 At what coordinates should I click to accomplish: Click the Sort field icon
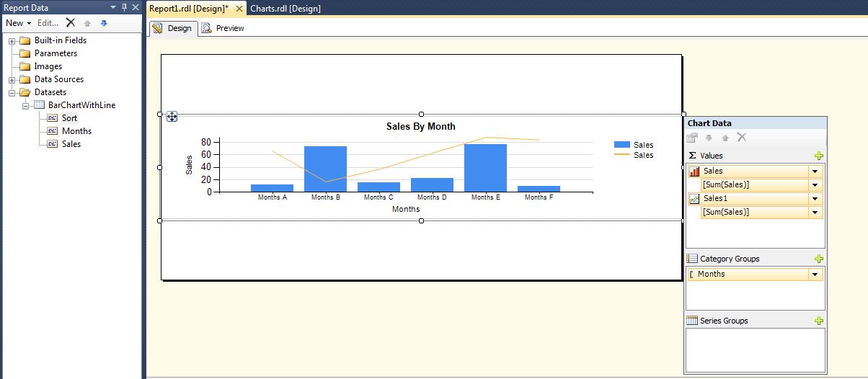(x=52, y=118)
